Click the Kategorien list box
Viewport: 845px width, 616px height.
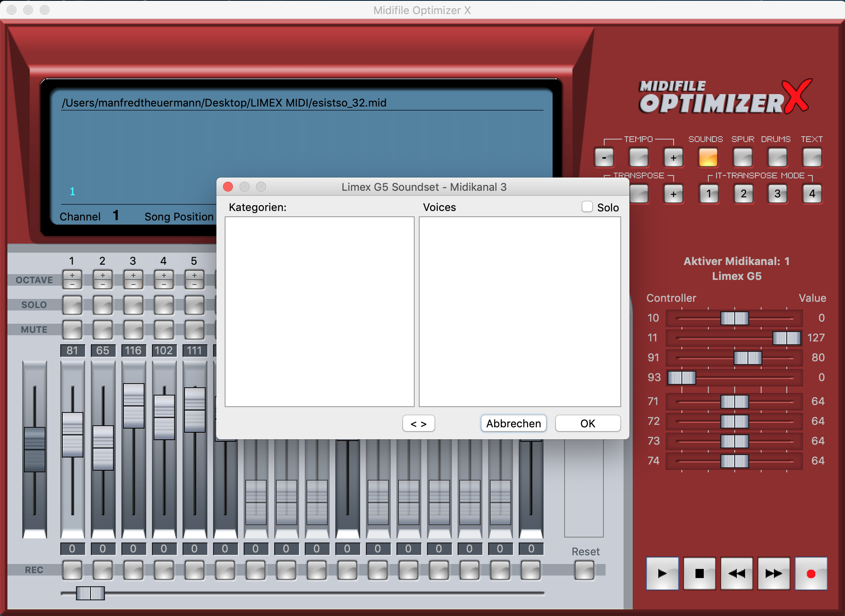coord(319,311)
